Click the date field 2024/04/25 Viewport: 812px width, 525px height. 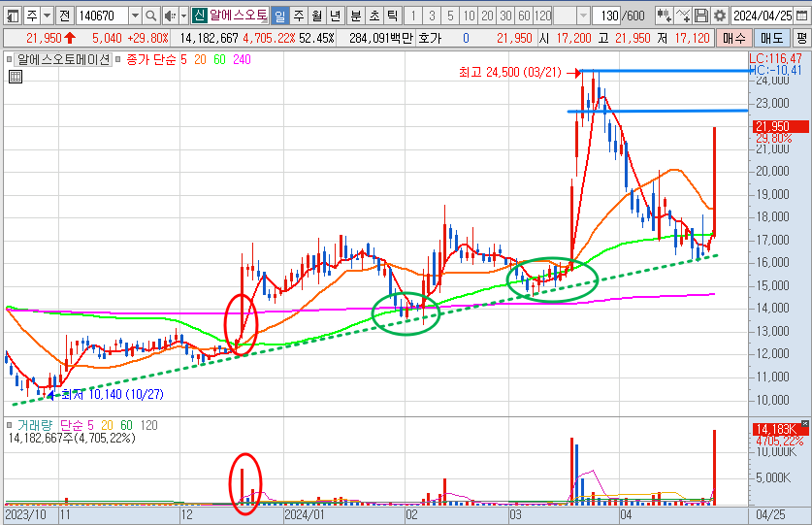click(763, 16)
